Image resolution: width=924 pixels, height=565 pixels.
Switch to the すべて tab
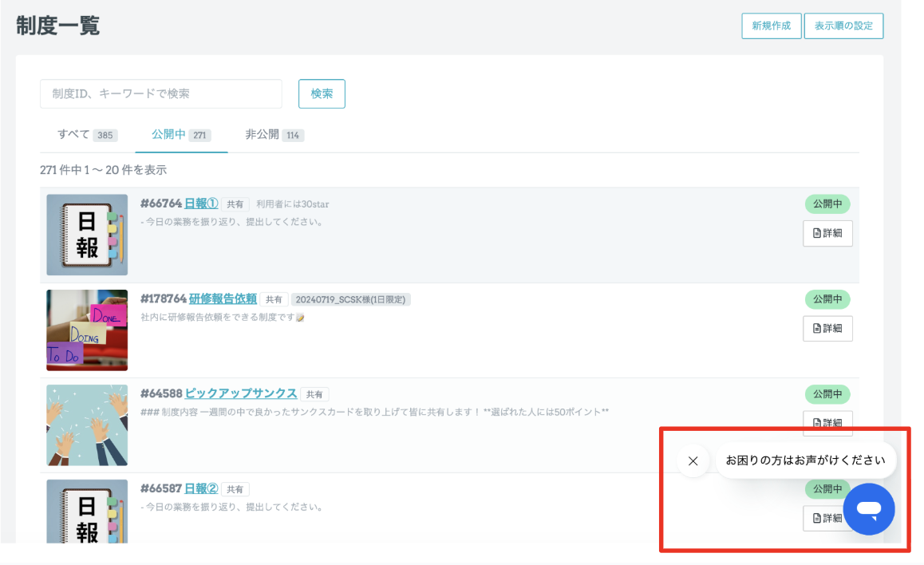(x=86, y=135)
